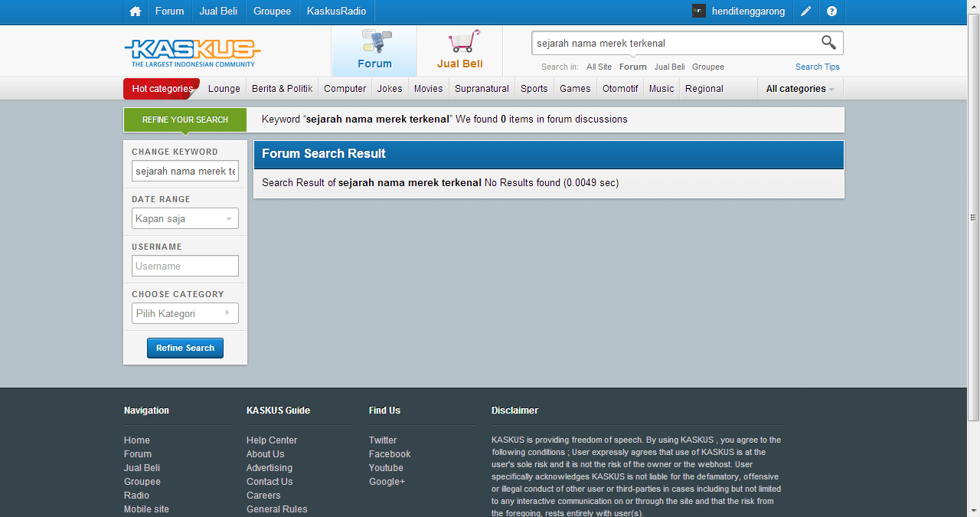Open Facebook link under Find Us
This screenshot has width=980, height=517.
(x=390, y=454)
